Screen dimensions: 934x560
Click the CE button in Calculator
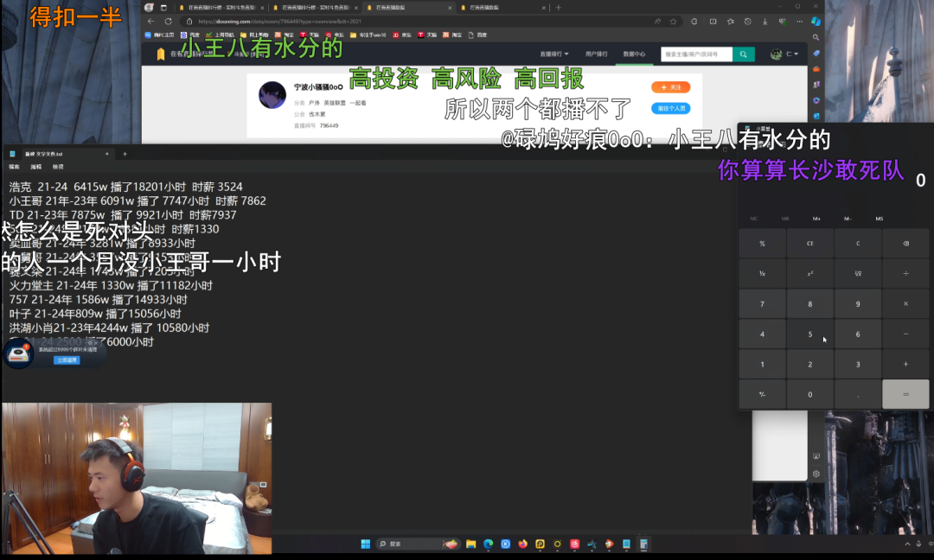point(810,244)
